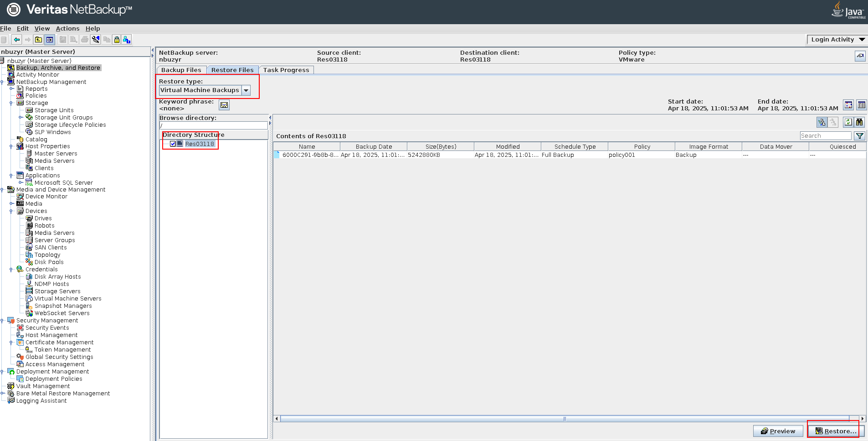
Task: Click the scrollbar right arrow under contents
Action: pos(862,419)
